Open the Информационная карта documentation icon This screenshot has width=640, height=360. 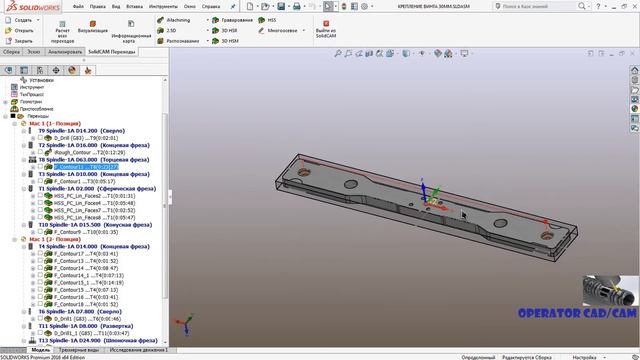[x=131, y=24]
